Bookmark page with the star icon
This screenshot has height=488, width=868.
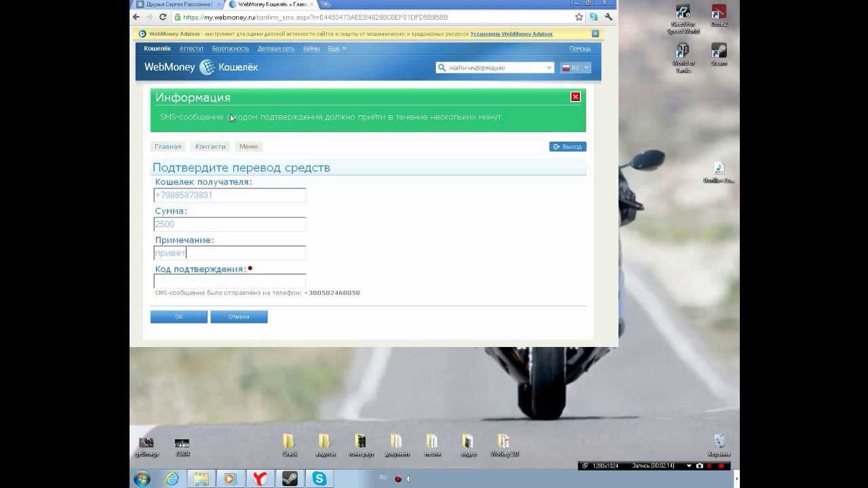(578, 17)
